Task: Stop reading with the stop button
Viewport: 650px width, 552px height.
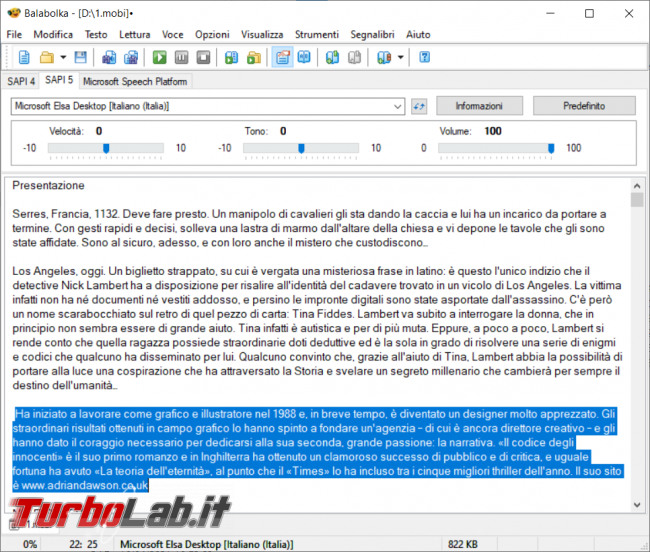Action: [203, 57]
